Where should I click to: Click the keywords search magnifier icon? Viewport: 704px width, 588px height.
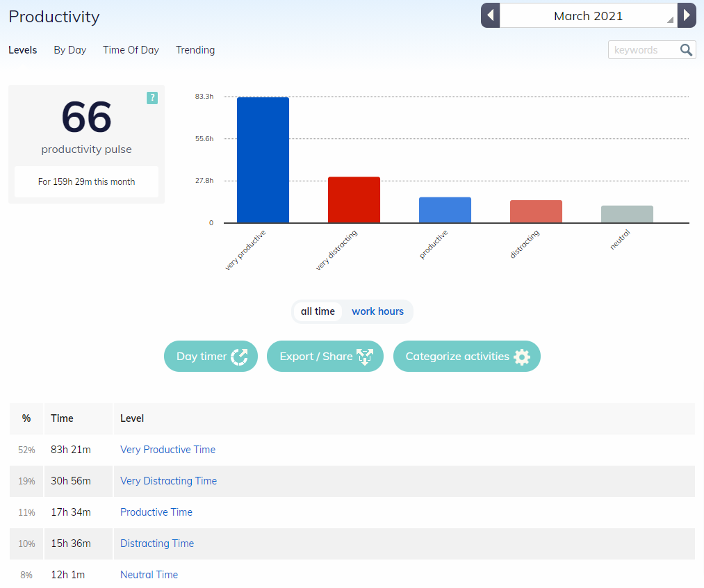[686, 50]
